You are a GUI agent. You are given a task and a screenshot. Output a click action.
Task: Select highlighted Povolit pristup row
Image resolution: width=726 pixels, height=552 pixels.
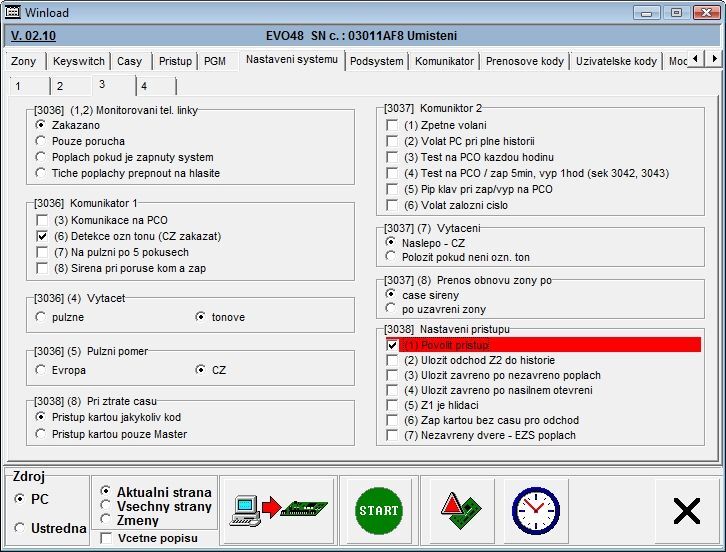tap(543, 344)
